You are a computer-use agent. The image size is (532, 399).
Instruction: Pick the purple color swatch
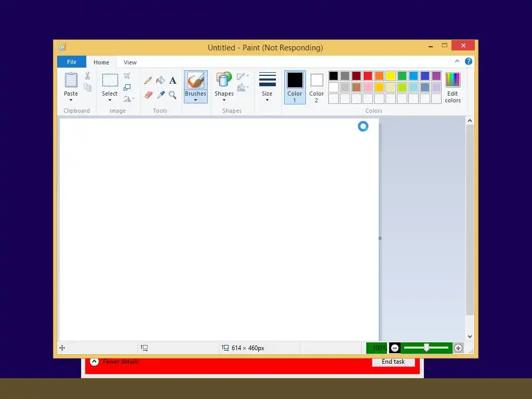(x=436, y=76)
